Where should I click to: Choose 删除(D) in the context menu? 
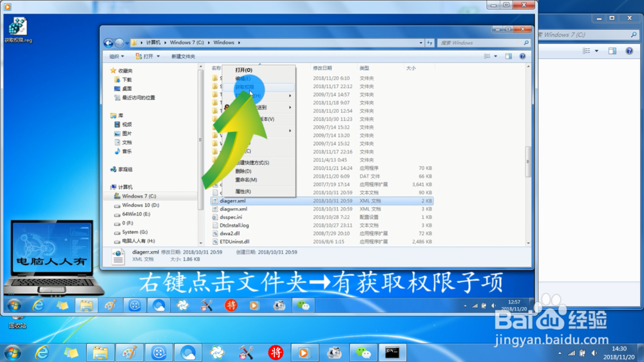coord(243,171)
